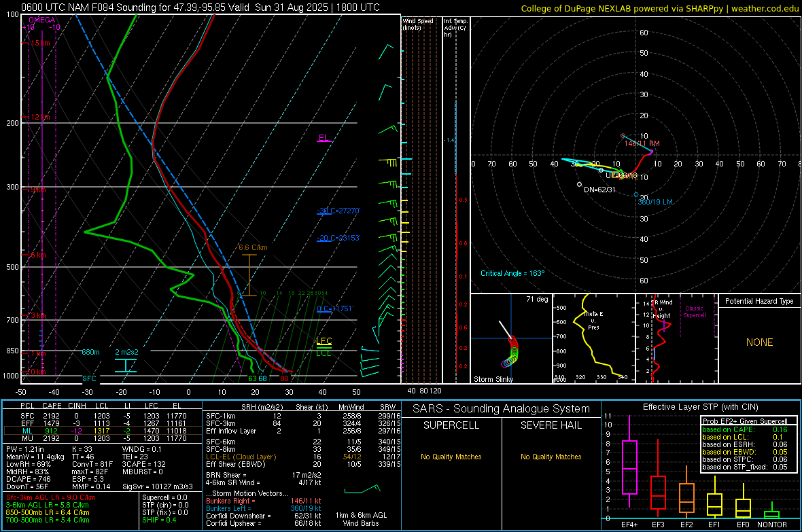Click the red 'Sfc-3km AGL LR = 9.0 C/km' line
This screenshot has width=802, height=532.
[51, 497]
